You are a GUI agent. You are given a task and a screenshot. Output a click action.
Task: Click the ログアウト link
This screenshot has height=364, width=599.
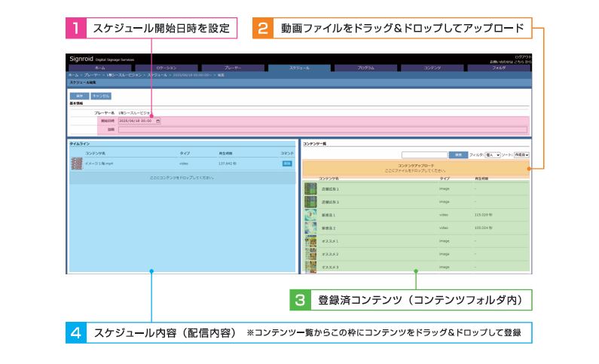click(522, 57)
